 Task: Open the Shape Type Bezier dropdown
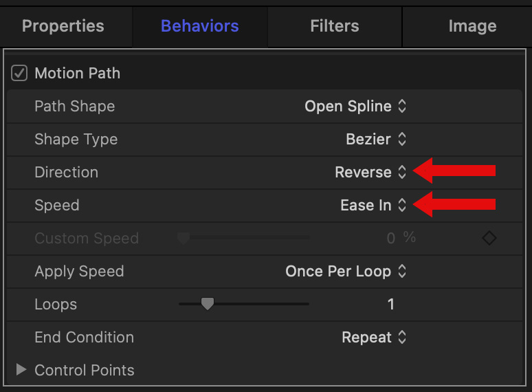pyautogui.click(x=376, y=140)
